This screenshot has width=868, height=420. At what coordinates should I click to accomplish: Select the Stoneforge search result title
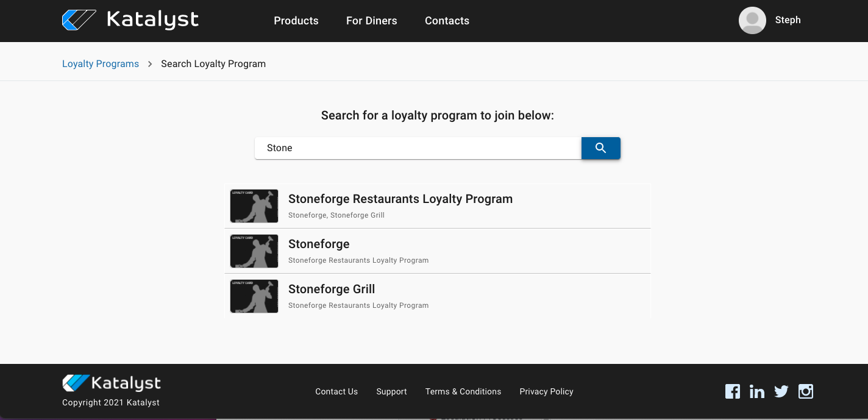coord(319,244)
